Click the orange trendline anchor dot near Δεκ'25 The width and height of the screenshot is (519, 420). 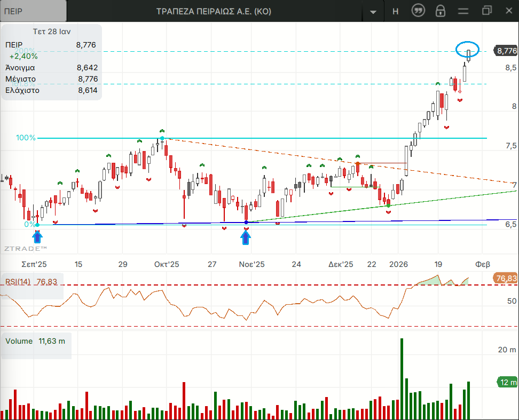[358, 163]
